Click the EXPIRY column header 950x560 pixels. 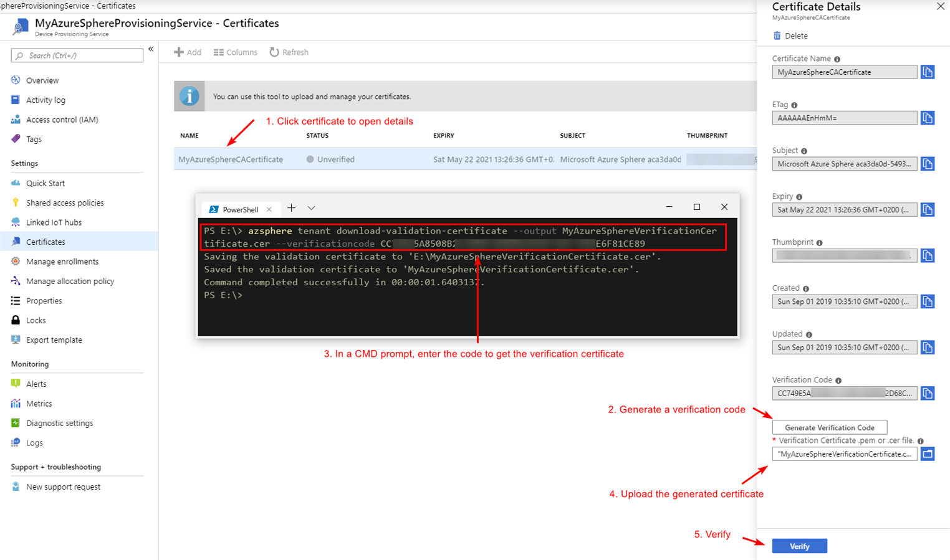tap(444, 135)
